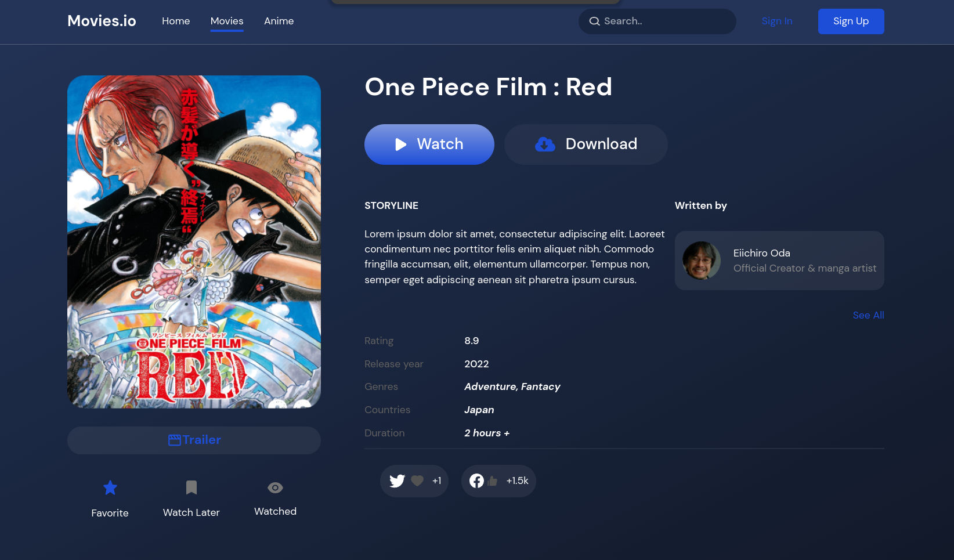Image resolution: width=954 pixels, height=560 pixels.
Task: Click the play icon in Watch
Action: pyautogui.click(x=400, y=144)
